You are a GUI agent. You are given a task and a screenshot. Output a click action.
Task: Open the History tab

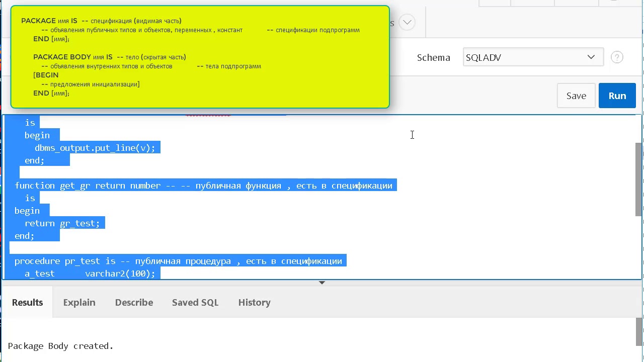pos(254,302)
